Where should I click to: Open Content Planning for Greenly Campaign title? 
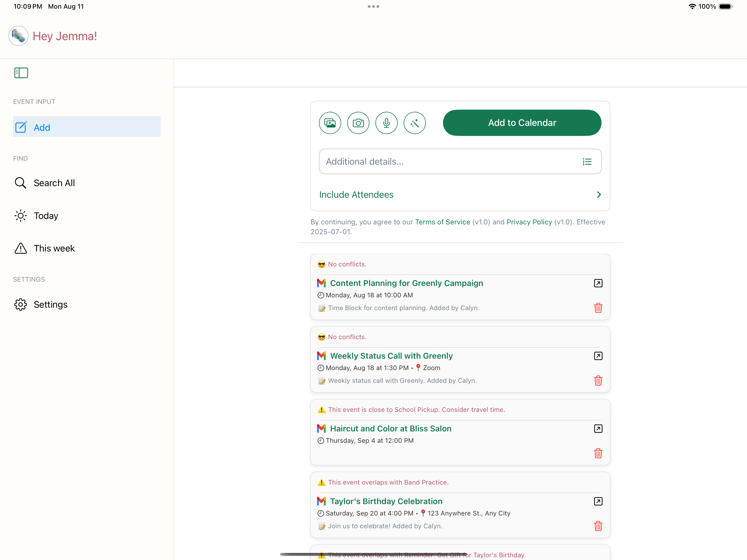pyautogui.click(x=407, y=283)
